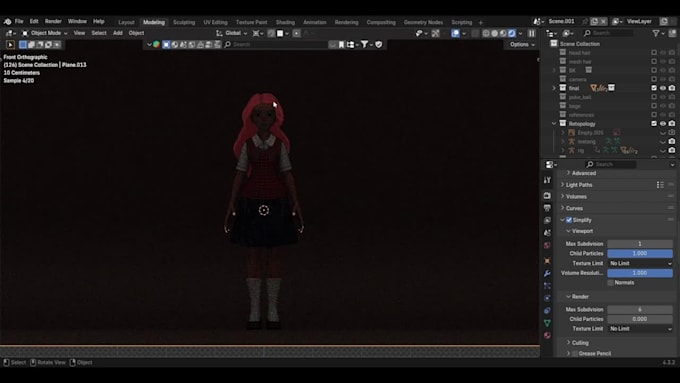The image size is (680, 383).
Task: Select rendered viewport shading mode
Action: [512, 33]
